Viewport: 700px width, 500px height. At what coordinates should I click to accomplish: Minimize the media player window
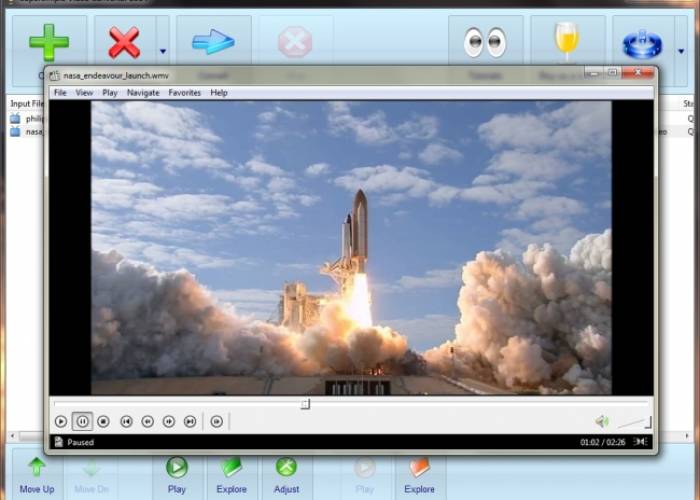595,72
